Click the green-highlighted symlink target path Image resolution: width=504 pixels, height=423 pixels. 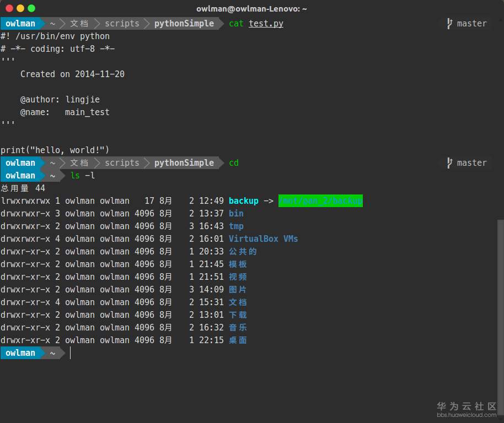coord(320,201)
